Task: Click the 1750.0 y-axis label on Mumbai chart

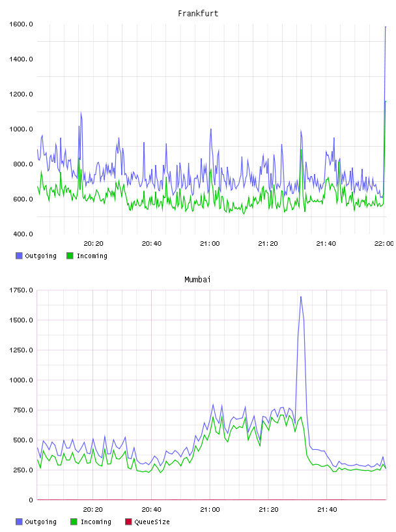Action: [x=21, y=290]
